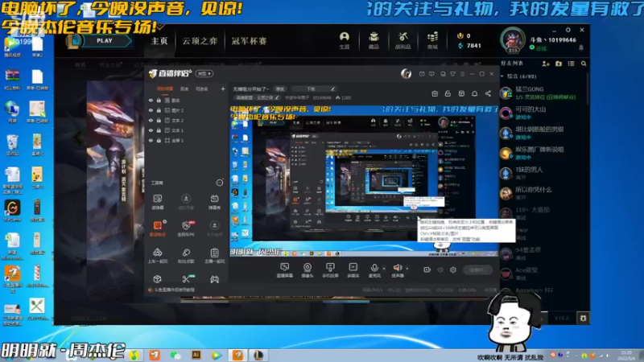
Task: Open stream settings gear in bottom bar
Action: [x=453, y=269]
